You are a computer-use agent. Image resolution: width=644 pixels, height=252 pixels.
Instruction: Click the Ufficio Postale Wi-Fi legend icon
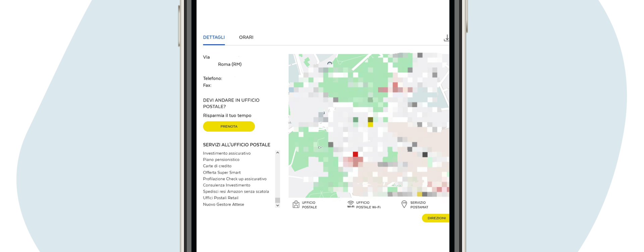tap(351, 204)
